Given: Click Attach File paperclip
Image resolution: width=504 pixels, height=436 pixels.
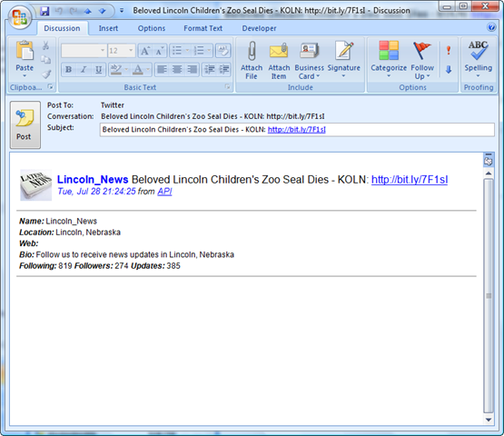Looking at the screenshot, I should click(x=252, y=60).
